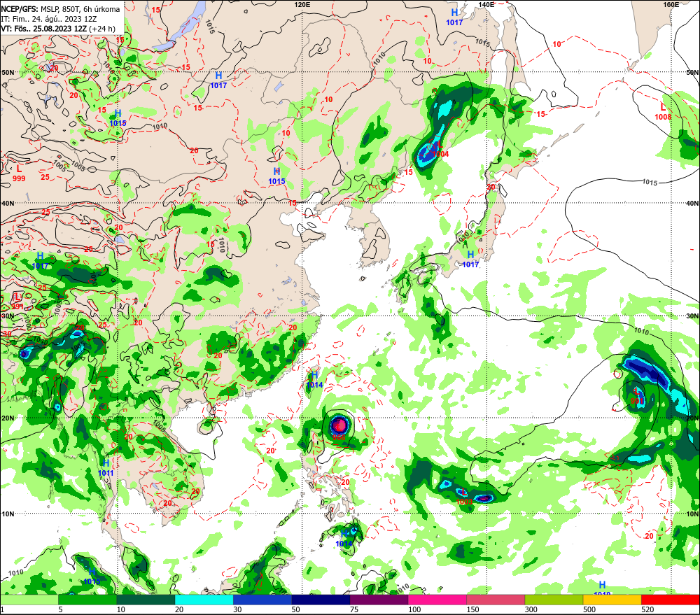This screenshot has width=700, height=615.
Task: Click the legend value label 300
Action: 531,609
